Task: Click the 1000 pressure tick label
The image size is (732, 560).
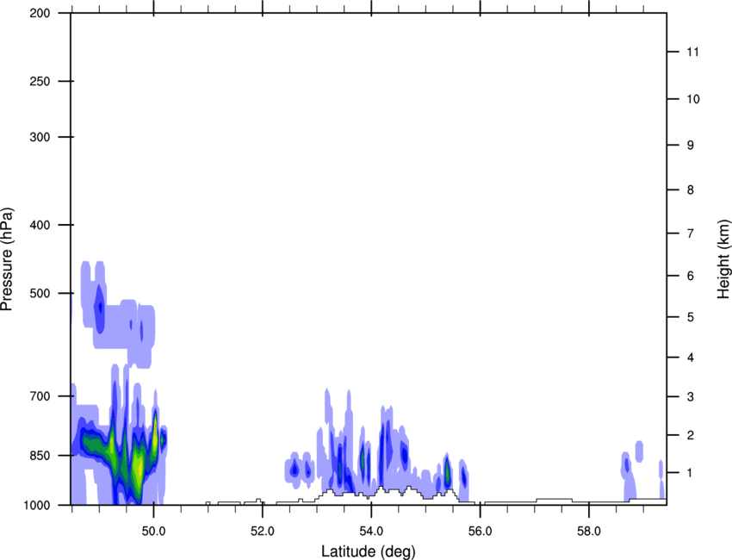Action: [37, 506]
